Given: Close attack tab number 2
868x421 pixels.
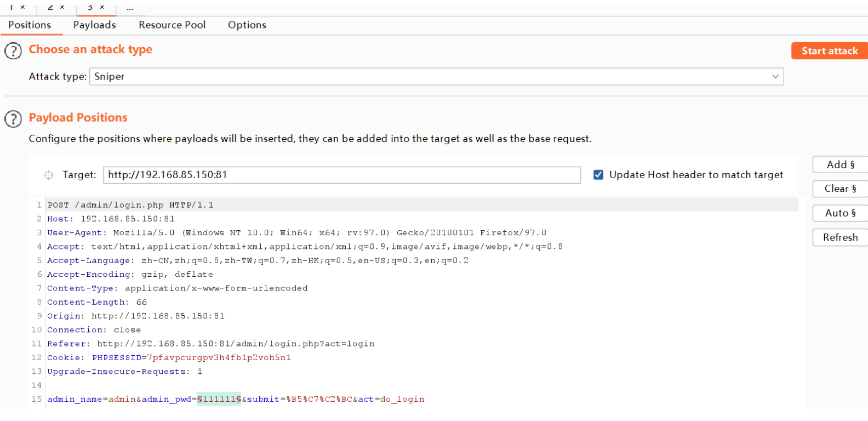Looking at the screenshot, I should [x=62, y=7].
